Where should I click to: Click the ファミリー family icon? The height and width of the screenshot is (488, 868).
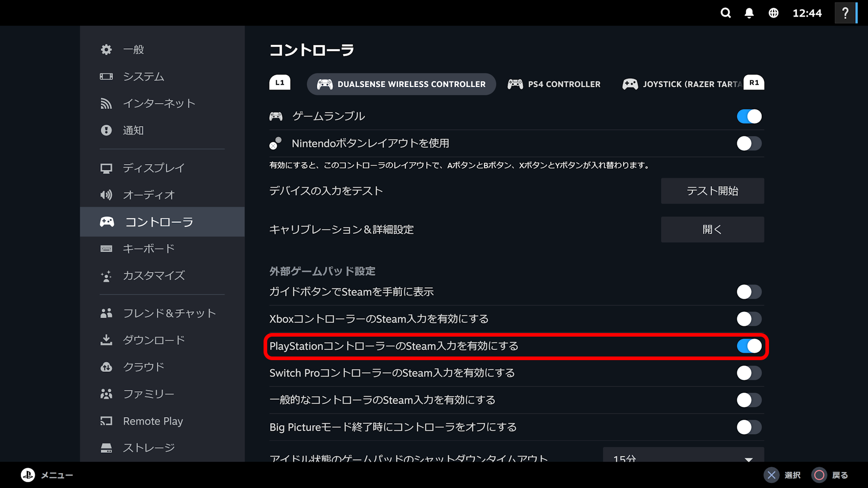106,394
